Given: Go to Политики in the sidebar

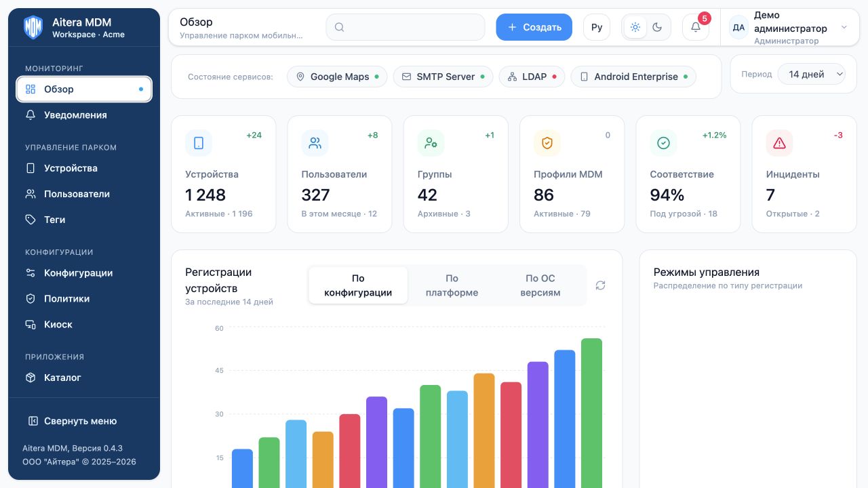Looking at the screenshot, I should point(84,299).
